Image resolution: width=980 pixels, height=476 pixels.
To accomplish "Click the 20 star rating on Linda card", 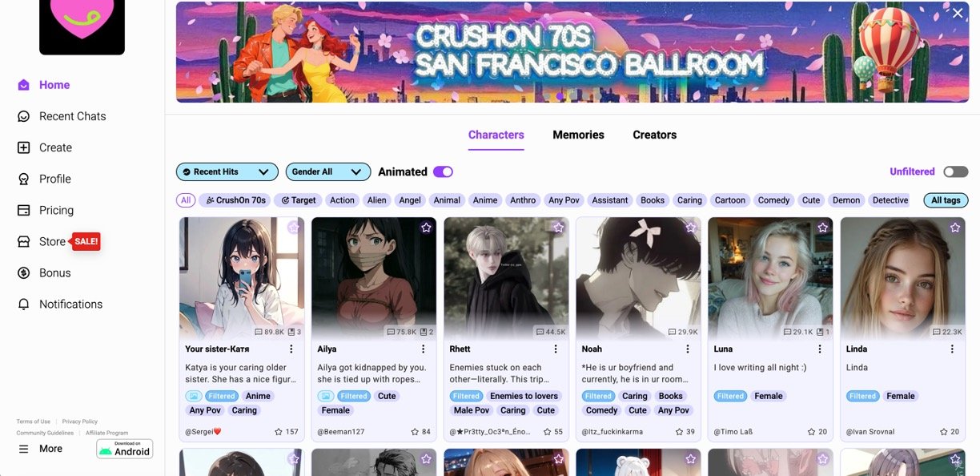I will pyautogui.click(x=949, y=432).
